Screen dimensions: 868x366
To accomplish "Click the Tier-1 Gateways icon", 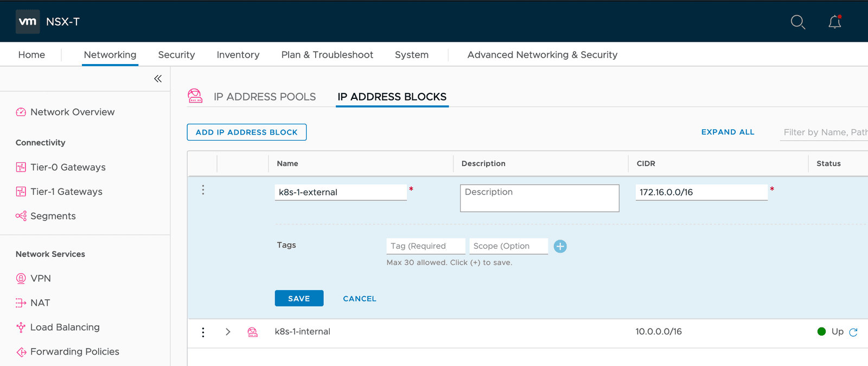I will 21,192.
